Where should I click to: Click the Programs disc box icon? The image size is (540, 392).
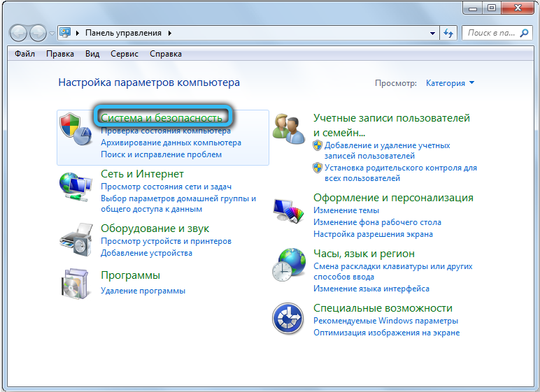[76, 283]
